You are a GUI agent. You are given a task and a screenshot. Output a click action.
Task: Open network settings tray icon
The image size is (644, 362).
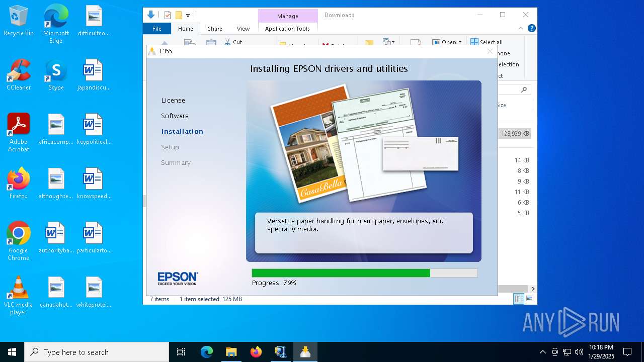coord(567,352)
